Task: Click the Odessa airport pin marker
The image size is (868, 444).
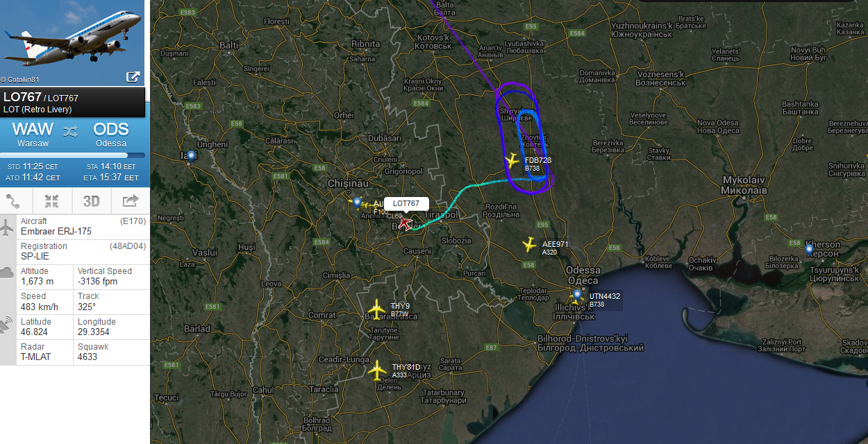Action: pos(577,295)
